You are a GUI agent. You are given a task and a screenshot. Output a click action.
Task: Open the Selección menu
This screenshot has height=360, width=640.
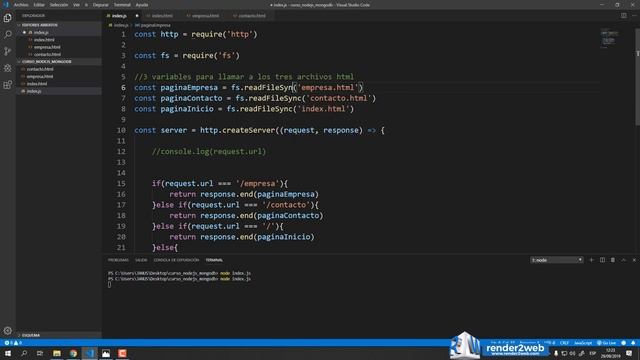[59, 5]
